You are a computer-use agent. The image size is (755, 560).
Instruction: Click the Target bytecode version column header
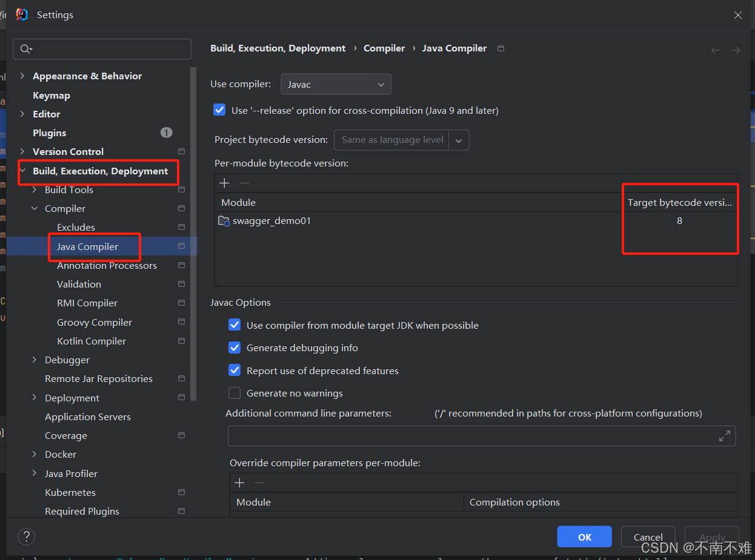pyautogui.click(x=679, y=202)
